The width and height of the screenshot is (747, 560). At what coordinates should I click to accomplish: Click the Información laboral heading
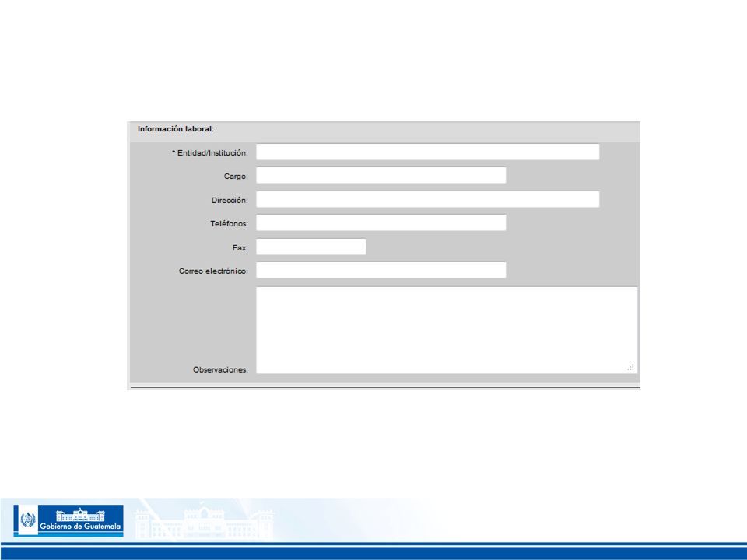coord(176,129)
